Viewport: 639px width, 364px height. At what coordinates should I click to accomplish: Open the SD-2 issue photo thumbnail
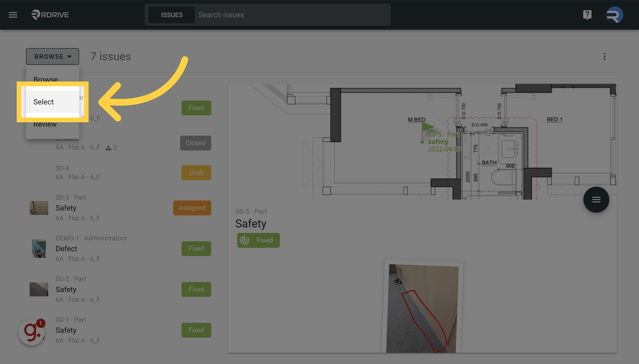(39, 289)
